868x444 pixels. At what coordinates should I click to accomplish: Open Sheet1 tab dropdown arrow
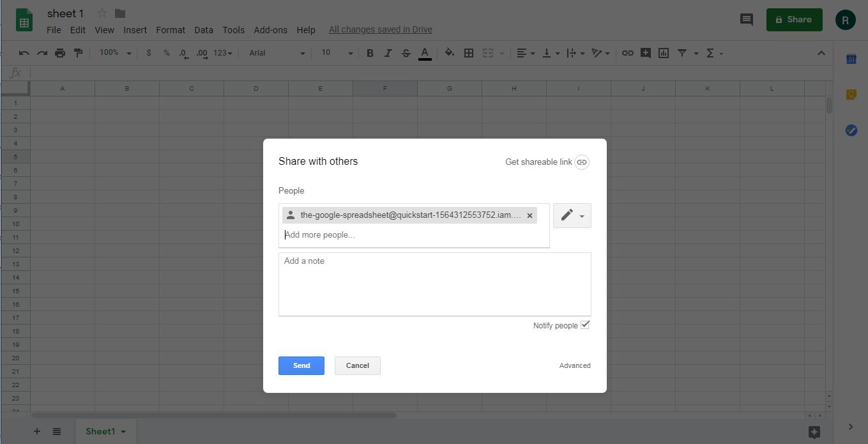[x=123, y=432]
